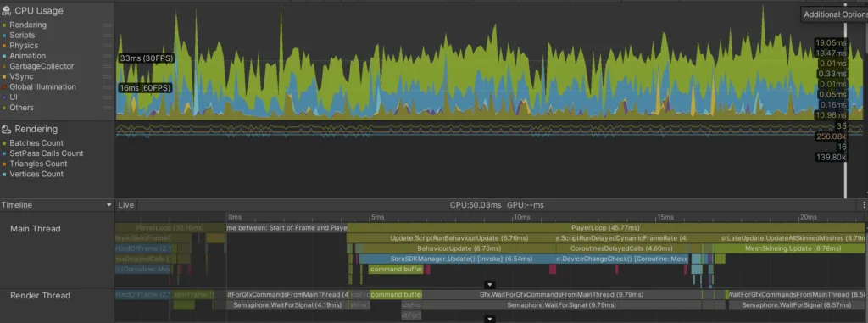Click the reorder handle on the Physics row
Image resolution: width=868 pixels, height=323 pixels.
pos(108,46)
